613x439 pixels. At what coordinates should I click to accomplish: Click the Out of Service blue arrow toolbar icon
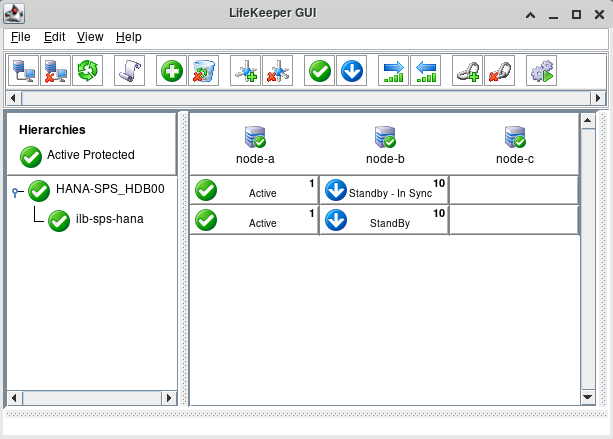pos(351,71)
